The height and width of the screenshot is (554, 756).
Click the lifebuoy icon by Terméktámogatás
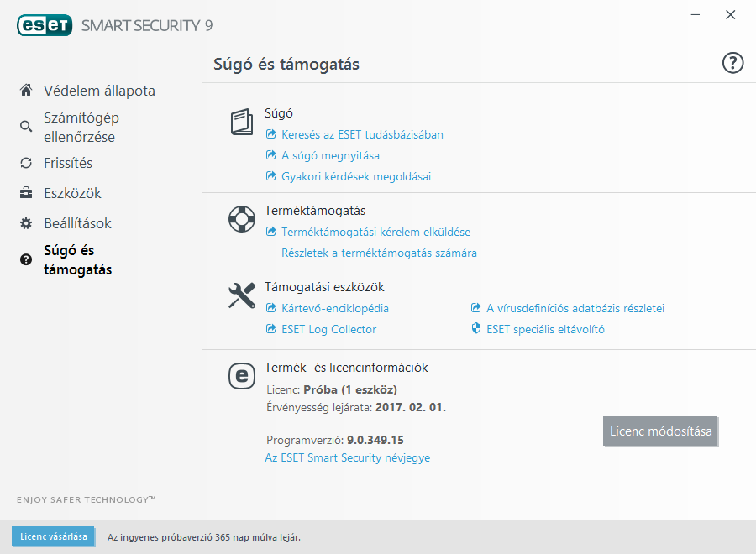[x=242, y=220]
